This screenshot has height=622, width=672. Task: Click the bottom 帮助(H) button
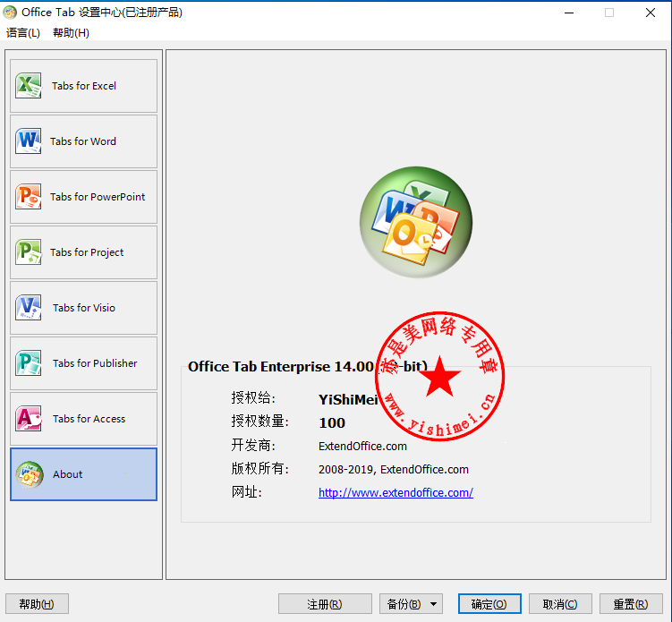tap(37, 604)
